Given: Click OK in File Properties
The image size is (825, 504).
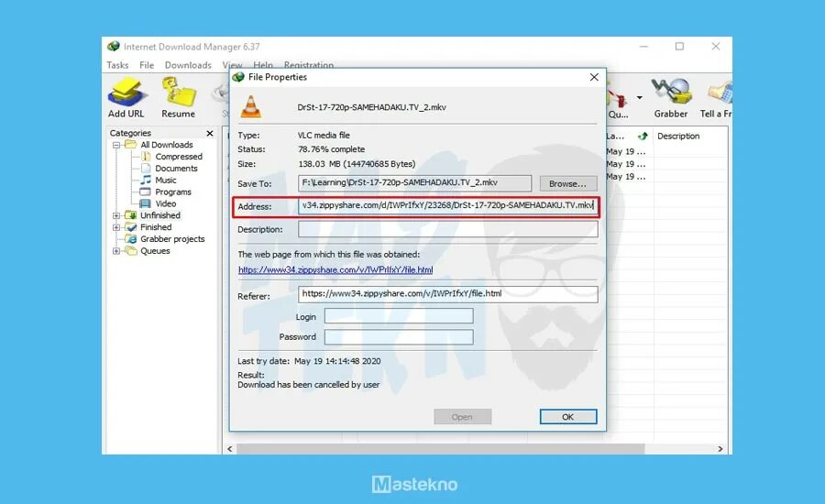Looking at the screenshot, I should (x=568, y=417).
